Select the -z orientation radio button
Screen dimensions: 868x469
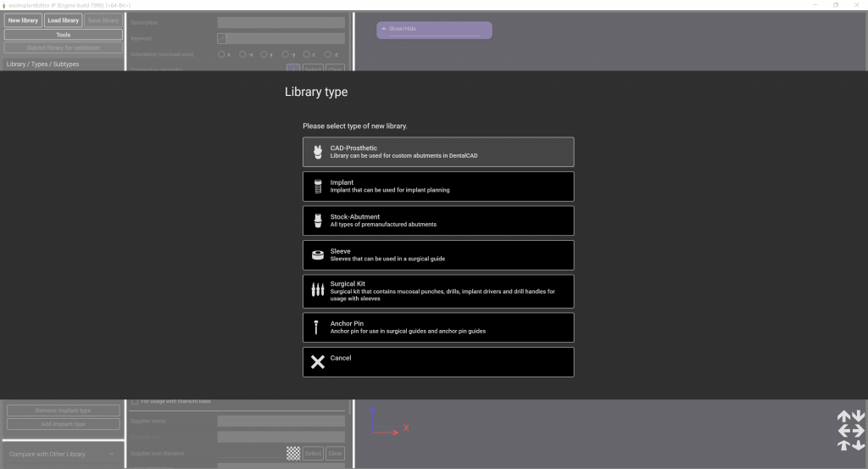click(328, 54)
